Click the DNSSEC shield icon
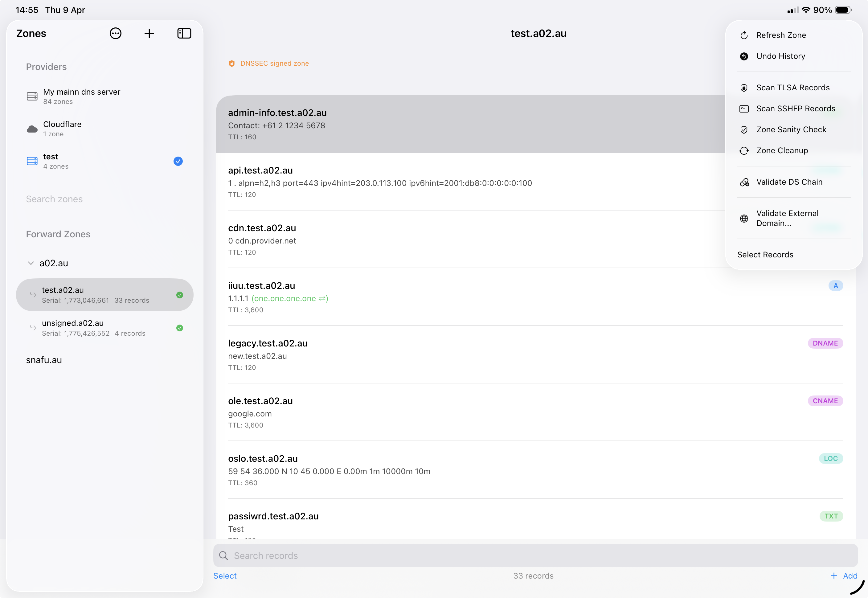868x598 pixels. coord(231,63)
